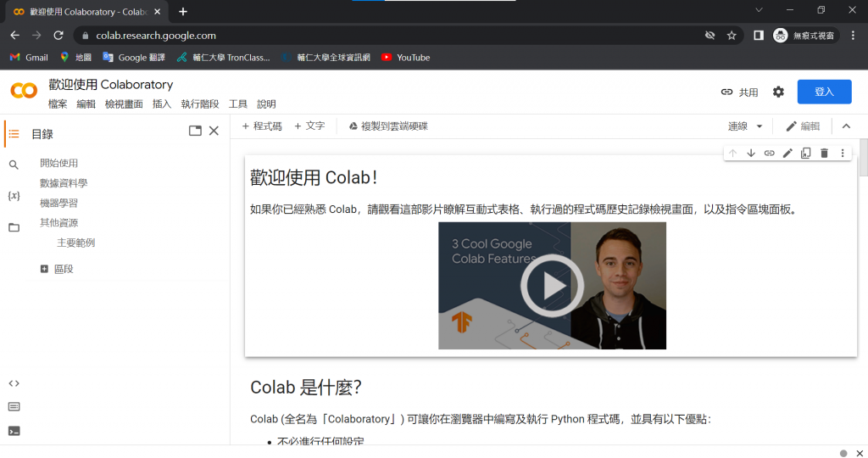Delete cell trash icon

coord(824,153)
